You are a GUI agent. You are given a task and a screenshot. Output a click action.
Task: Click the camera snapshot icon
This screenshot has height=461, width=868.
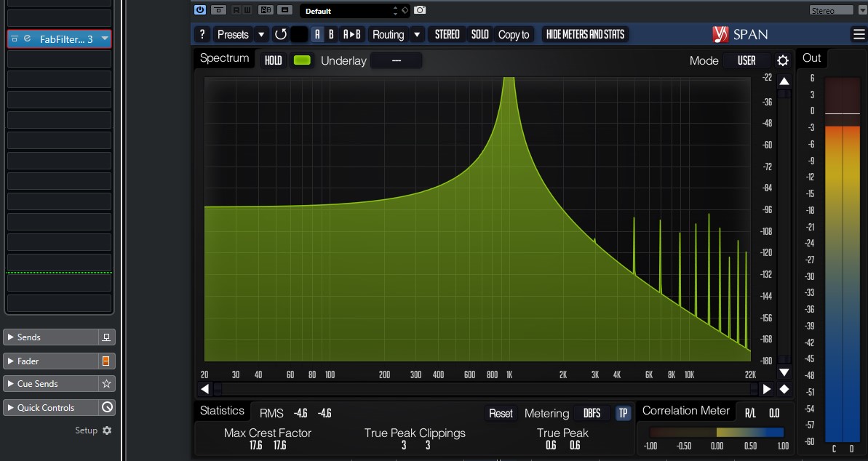pos(420,10)
